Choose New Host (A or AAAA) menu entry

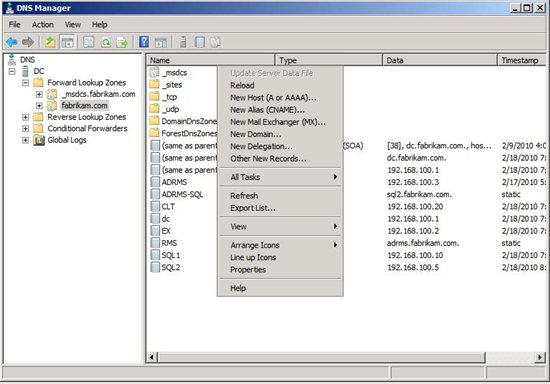(x=280, y=97)
